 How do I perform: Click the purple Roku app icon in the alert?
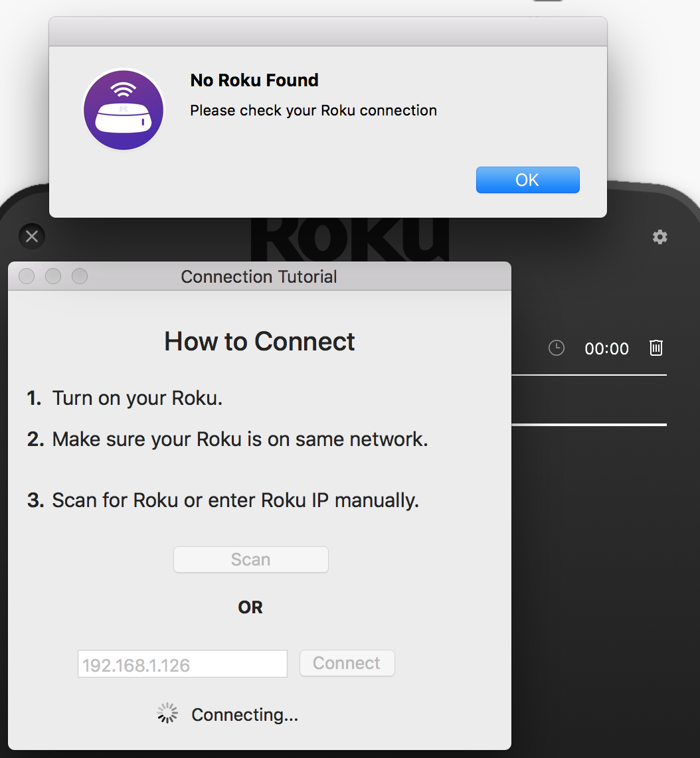pyautogui.click(x=124, y=110)
